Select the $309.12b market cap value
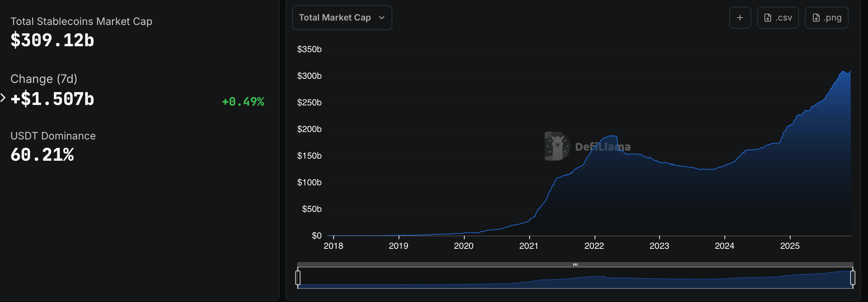The height and width of the screenshot is (302, 868). pos(52,40)
